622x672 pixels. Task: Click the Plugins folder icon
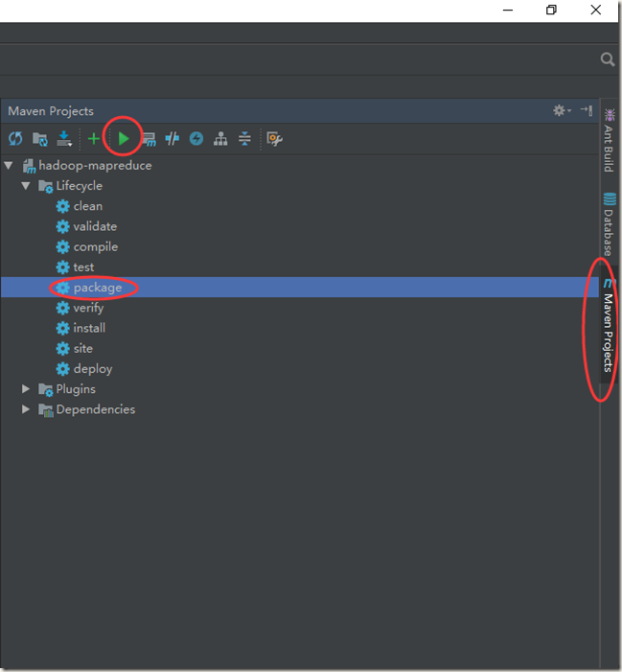[x=45, y=389]
